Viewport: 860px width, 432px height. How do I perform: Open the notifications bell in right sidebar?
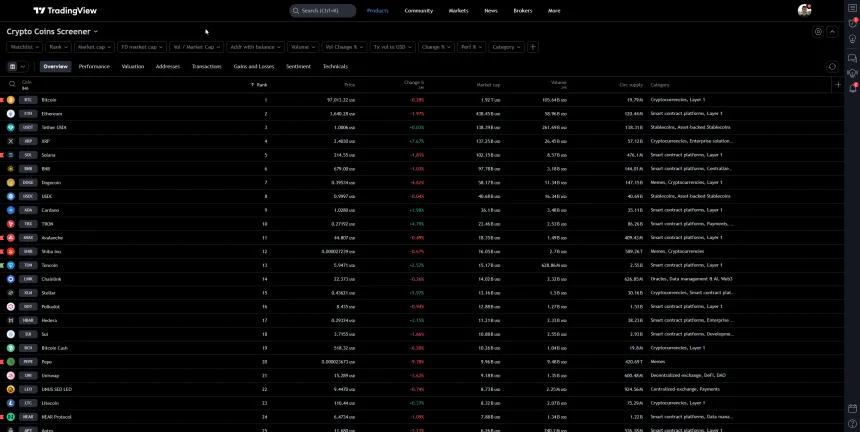[x=852, y=88]
